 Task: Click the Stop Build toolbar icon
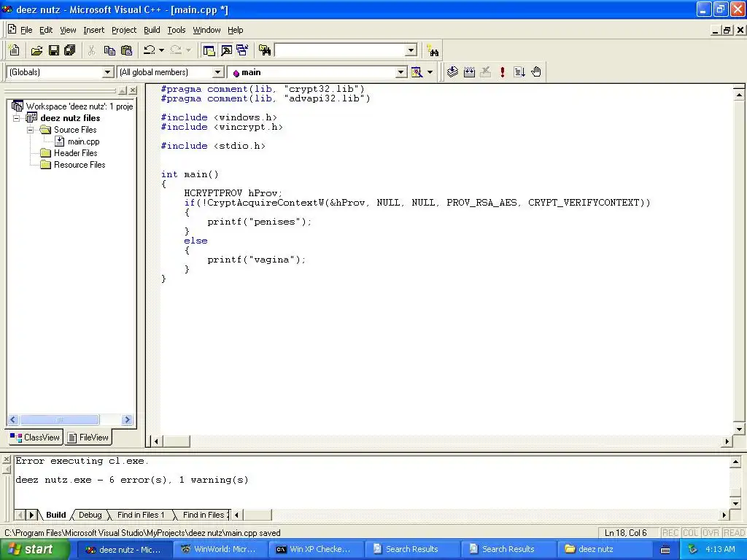pyautogui.click(x=485, y=72)
